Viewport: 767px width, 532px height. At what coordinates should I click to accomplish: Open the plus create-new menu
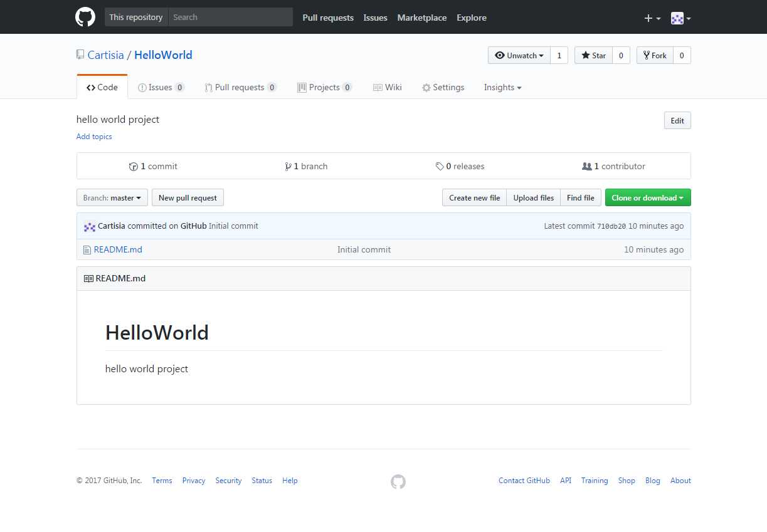[x=652, y=18]
